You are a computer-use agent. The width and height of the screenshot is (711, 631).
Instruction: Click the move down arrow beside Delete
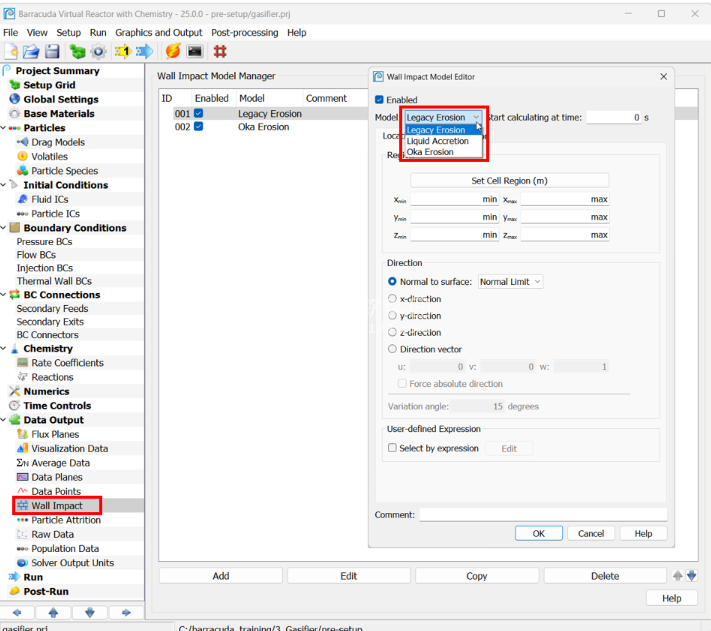(692, 576)
